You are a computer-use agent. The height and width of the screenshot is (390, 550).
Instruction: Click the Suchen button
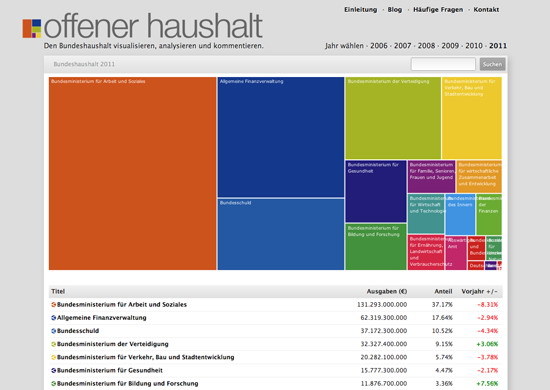click(492, 64)
